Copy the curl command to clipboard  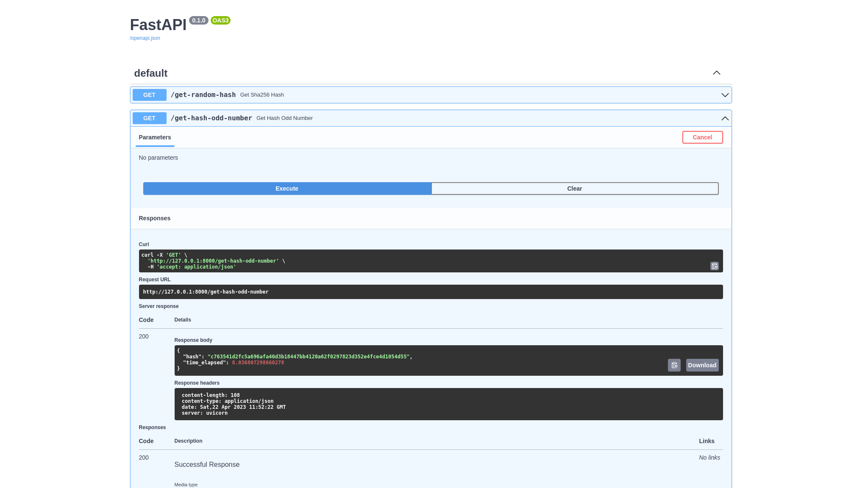pyautogui.click(x=714, y=266)
